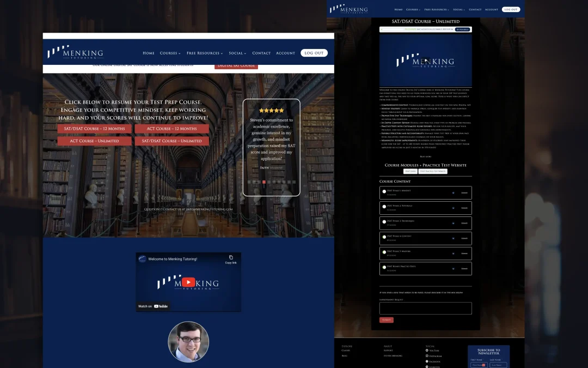
Task: Click Log Out on the left page
Action: click(314, 53)
